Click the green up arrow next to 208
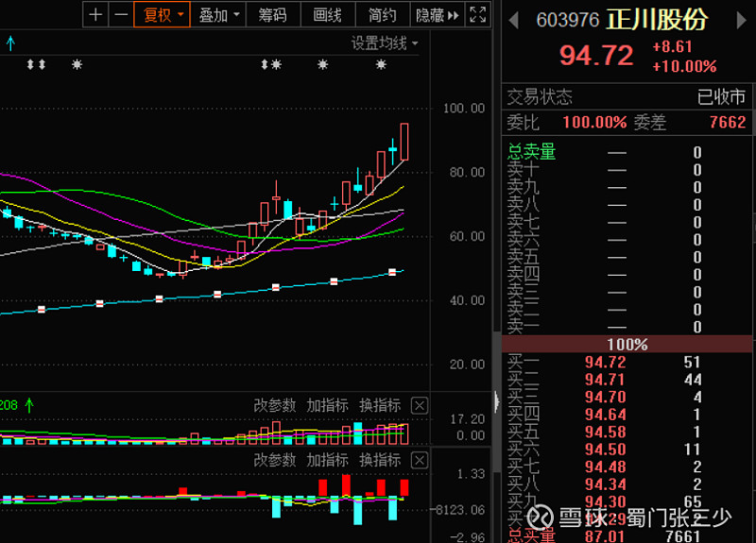This screenshot has height=543, width=756. [29, 406]
